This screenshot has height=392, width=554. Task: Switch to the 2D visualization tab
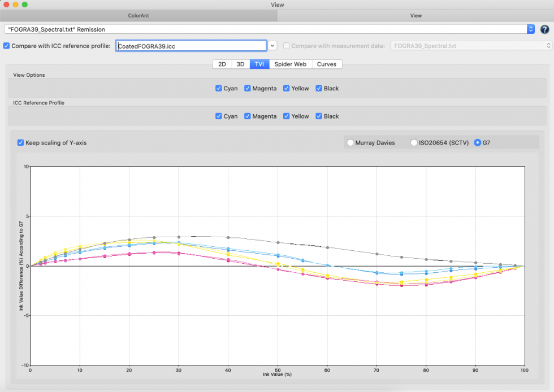[222, 64]
